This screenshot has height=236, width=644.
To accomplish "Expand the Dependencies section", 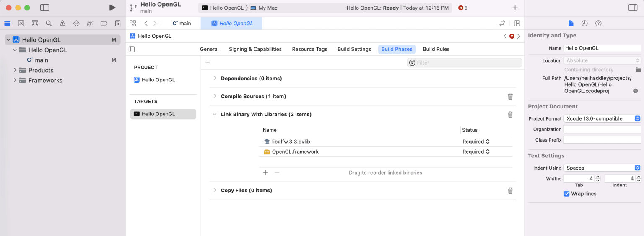I will (215, 79).
